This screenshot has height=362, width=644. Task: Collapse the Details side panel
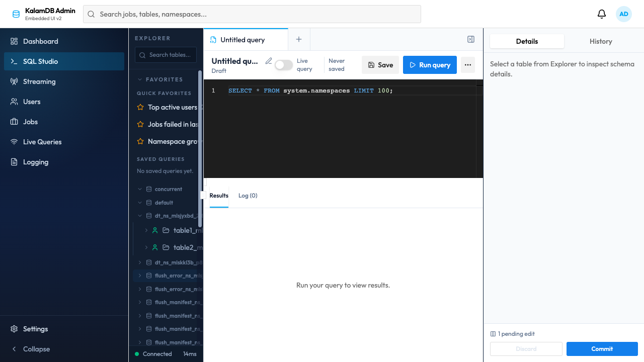point(470,39)
